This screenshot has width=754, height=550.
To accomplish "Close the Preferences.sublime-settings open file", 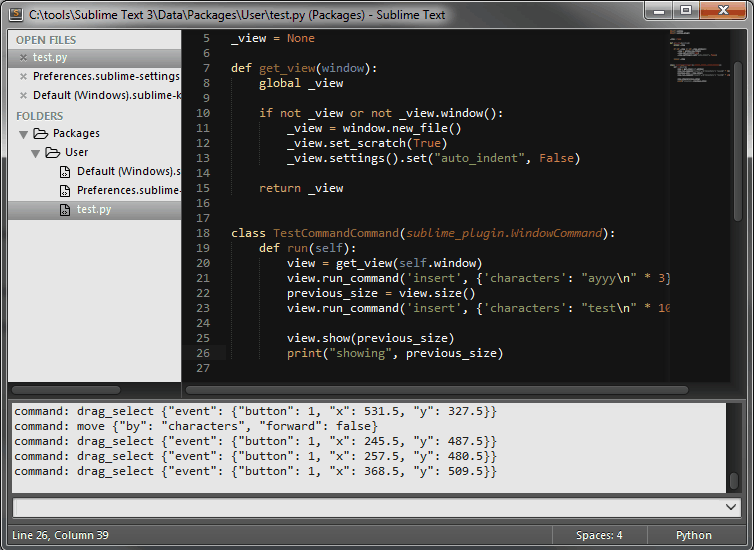I will 23,77.
